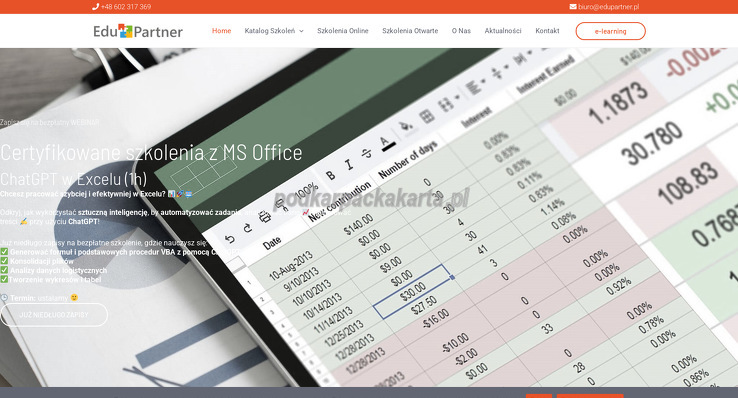738x398 pixels.
Task: Open Szkolenia Otwarte page
Action: (410, 31)
